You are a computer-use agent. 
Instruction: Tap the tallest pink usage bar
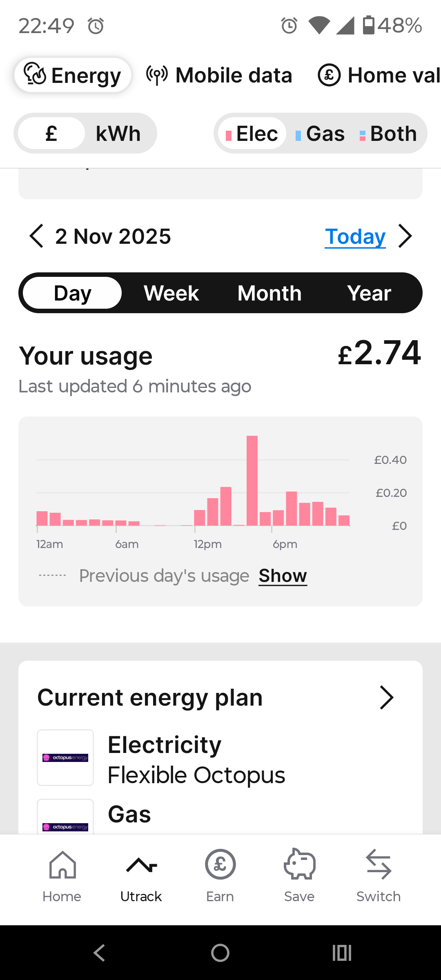(x=252, y=480)
